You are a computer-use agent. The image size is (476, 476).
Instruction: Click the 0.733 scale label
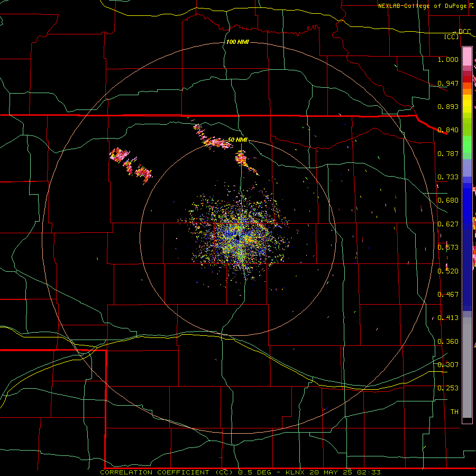(x=448, y=177)
